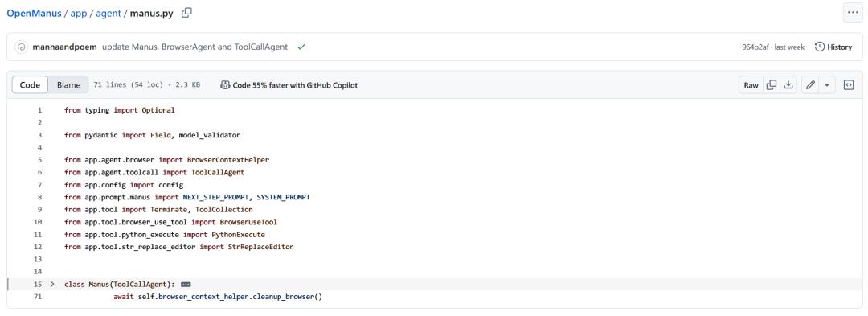Download raw file icon
868x316 pixels.
point(788,84)
